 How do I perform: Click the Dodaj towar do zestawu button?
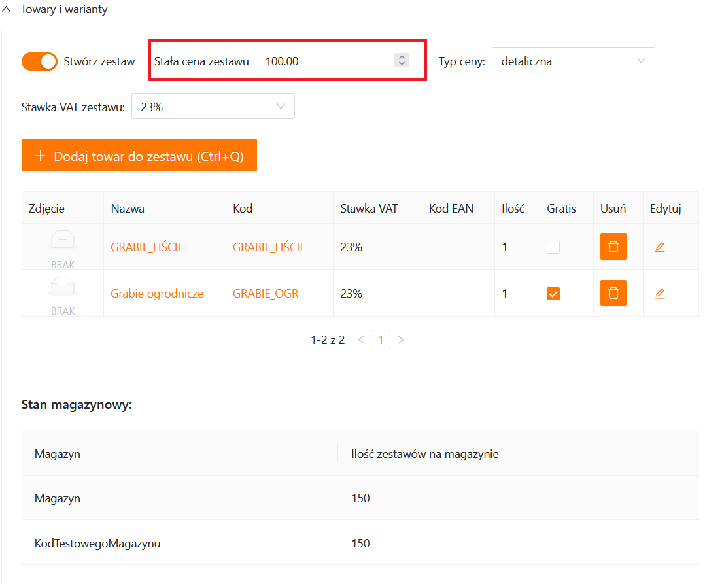(x=139, y=156)
